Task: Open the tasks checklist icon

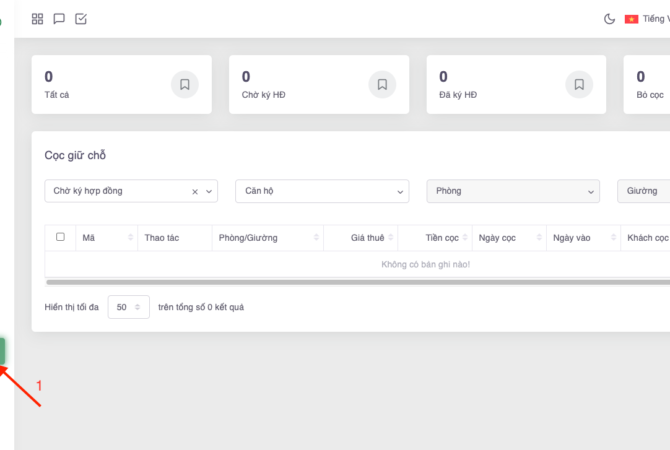Action: click(x=81, y=19)
